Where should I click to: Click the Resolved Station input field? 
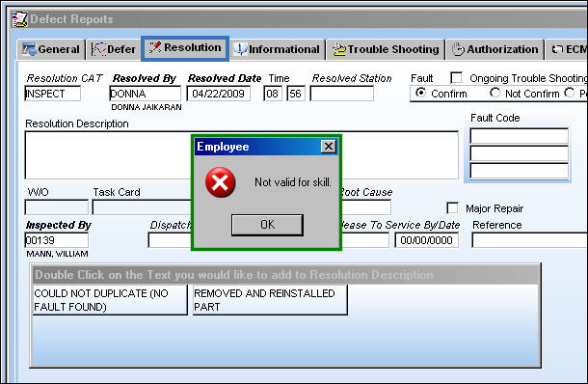[x=342, y=94]
